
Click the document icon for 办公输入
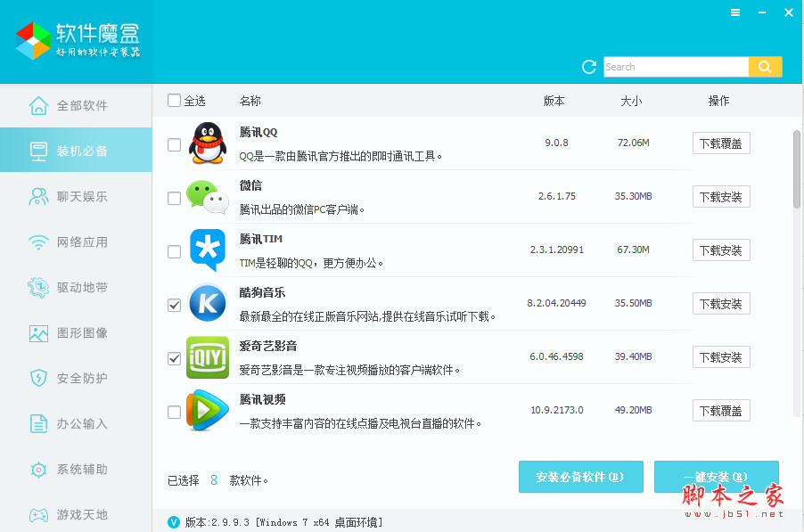(x=38, y=424)
